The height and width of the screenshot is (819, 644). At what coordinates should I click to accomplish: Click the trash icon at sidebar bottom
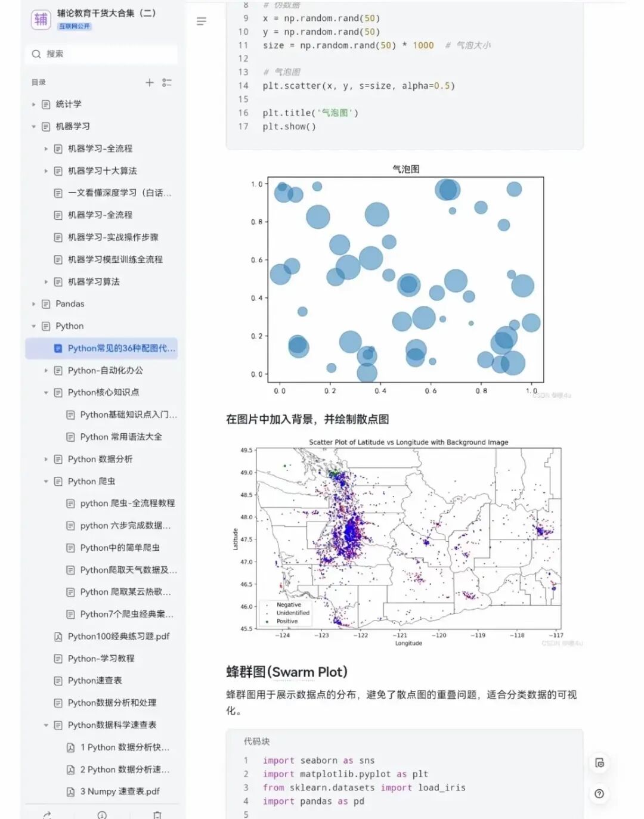157,815
